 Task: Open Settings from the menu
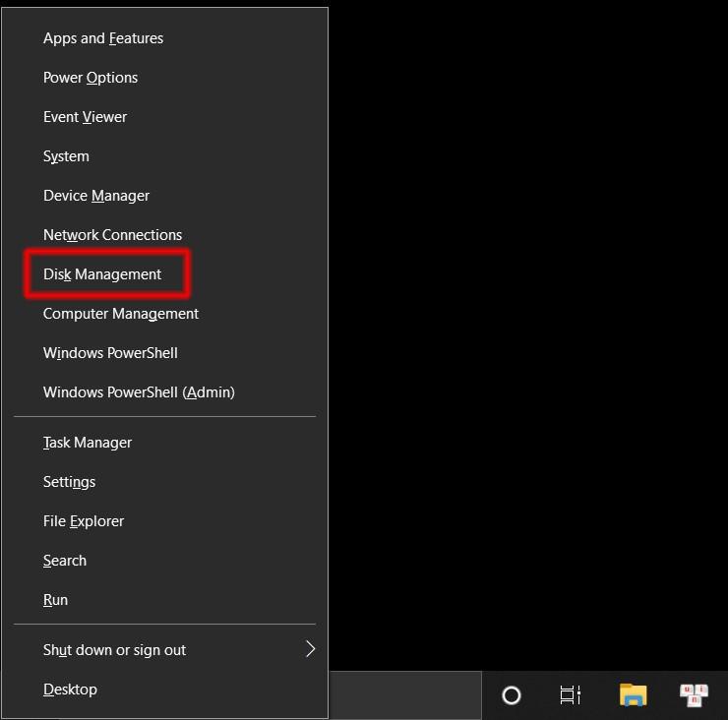click(x=69, y=482)
